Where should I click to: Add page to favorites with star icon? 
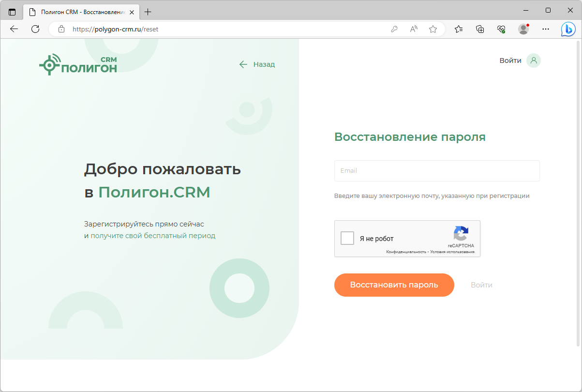(433, 29)
